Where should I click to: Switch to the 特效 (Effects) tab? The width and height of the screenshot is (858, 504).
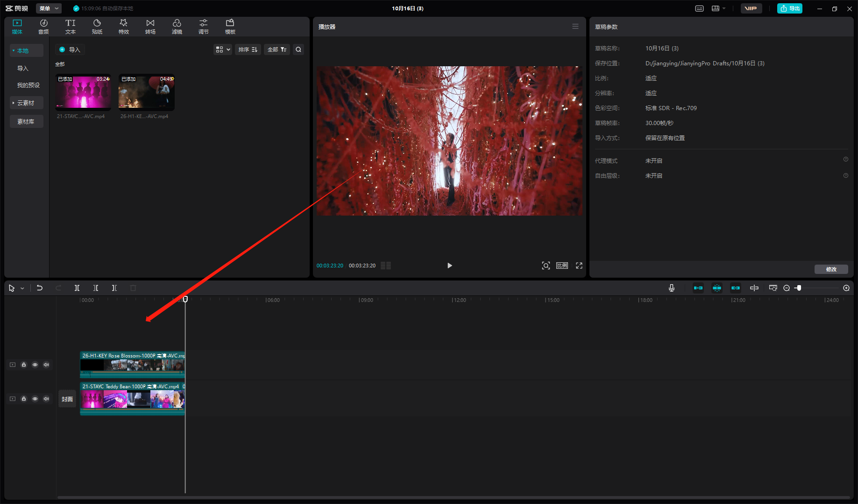(124, 27)
